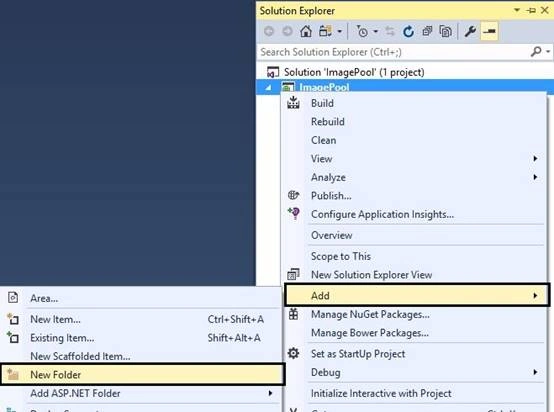Click the Refresh icon in Solution Explorer toolbar
The width and height of the screenshot is (554, 412).
click(x=408, y=31)
